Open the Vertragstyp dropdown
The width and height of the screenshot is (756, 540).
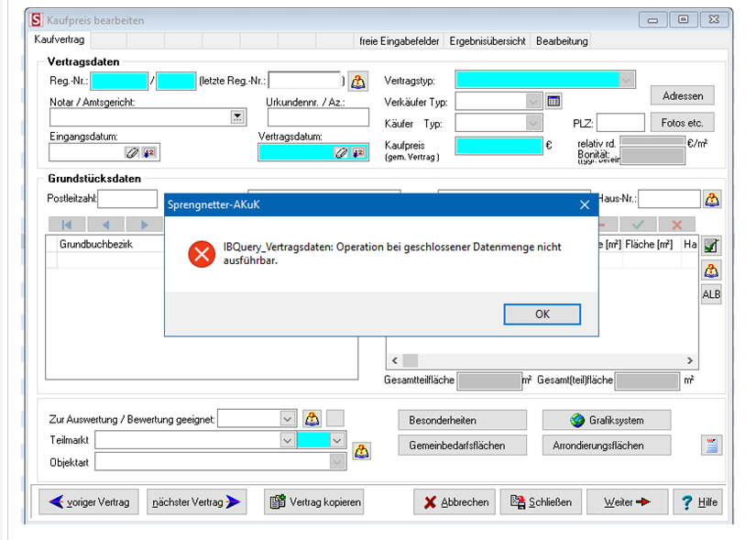point(626,81)
